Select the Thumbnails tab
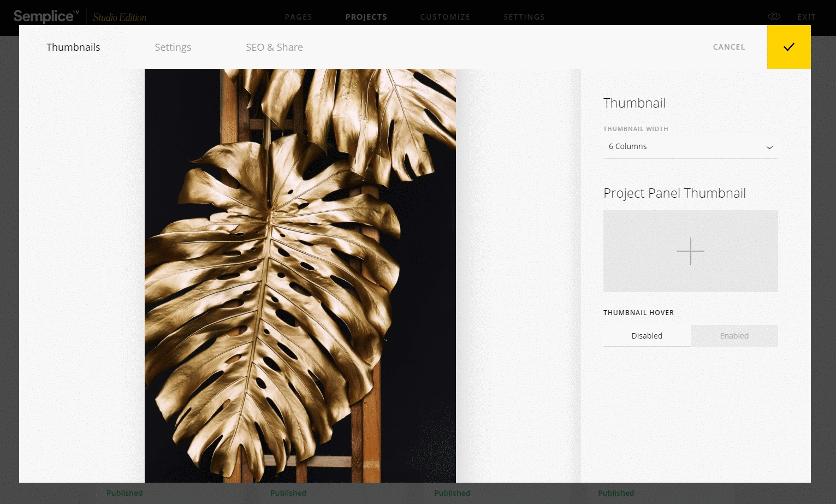This screenshot has width=836, height=504. click(73, 48)
